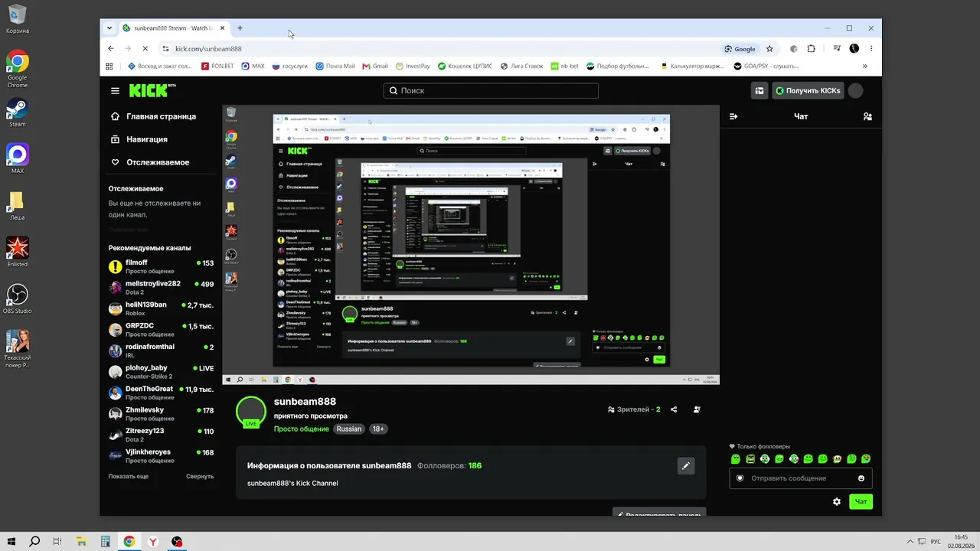The width and height of the screenshot is (980, 551).
Task: Click the Russian language tag
Action: [x=349, y=429]
